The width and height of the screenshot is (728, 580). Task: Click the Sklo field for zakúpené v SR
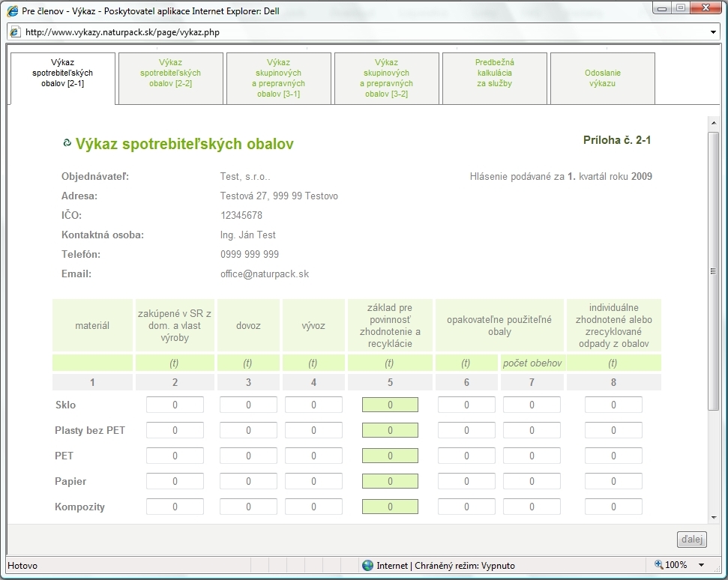(175, 405)
